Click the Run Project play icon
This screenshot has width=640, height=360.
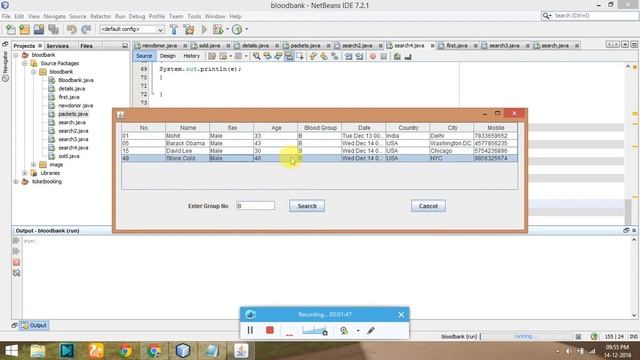tap(204, 29)
